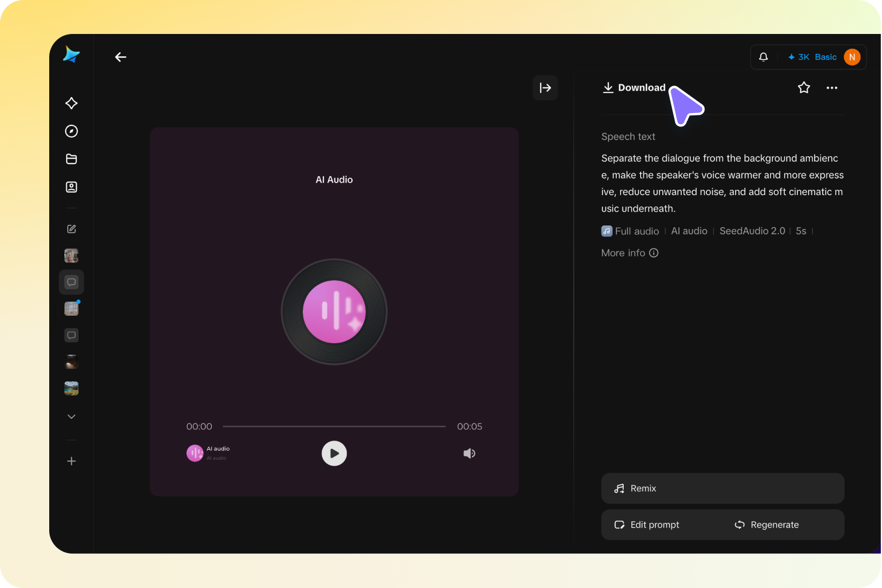Open the compass explore icon
Screen dimensions: 882x588
point(71,131)
